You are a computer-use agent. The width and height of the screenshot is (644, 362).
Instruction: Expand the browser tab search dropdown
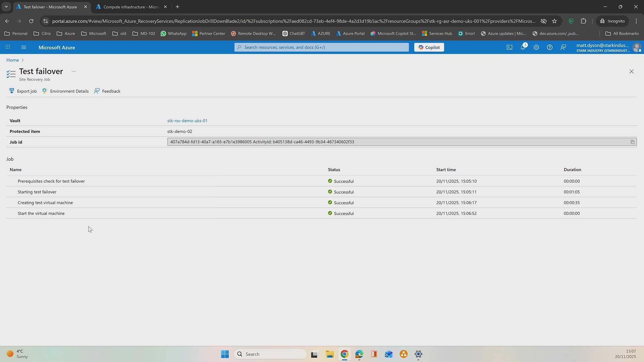tap(6, 7)
